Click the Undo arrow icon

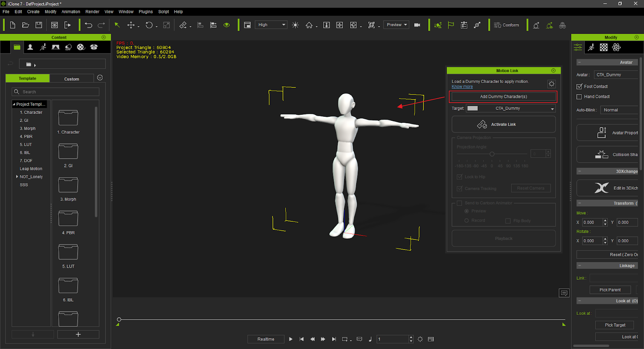(89, 25)
